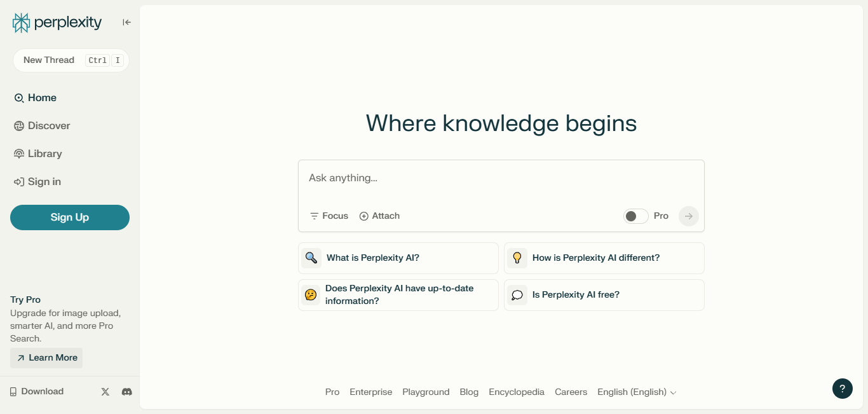The width and height of the screenshot is (868, 414).
Task: Open the Encyclopedia footer link
Action: click(517, 392)
